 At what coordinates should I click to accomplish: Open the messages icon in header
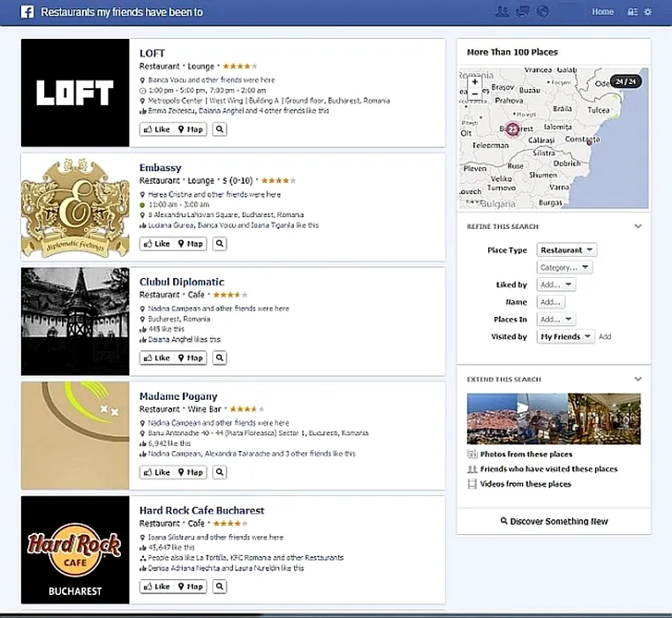(x=523, y=12)
